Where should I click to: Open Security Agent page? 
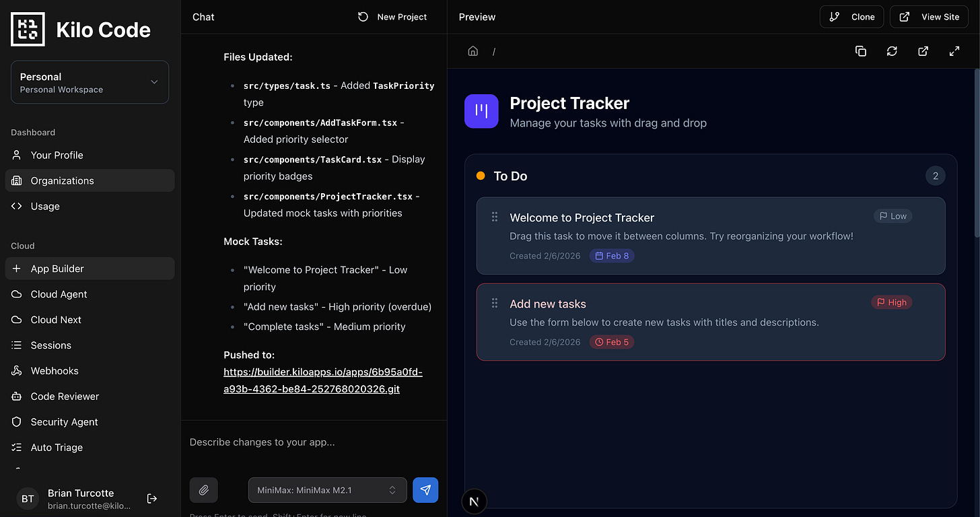(x=90, y=422)
